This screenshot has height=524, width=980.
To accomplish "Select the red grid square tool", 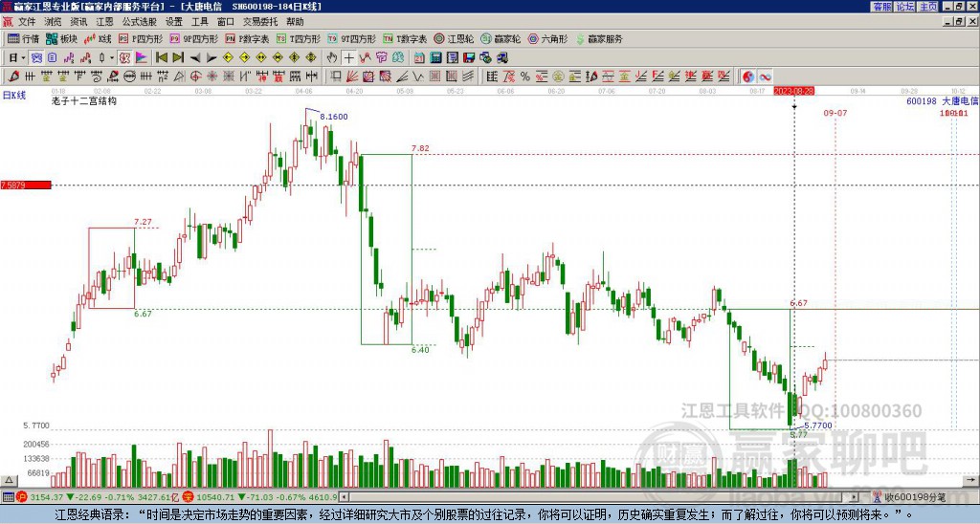I will 435,76.
